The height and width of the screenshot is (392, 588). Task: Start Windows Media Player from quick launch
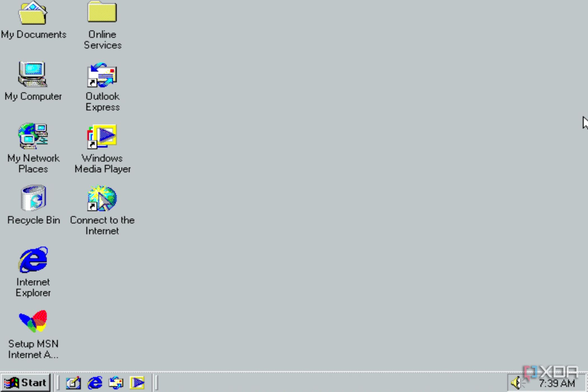[x=137, y=382]
